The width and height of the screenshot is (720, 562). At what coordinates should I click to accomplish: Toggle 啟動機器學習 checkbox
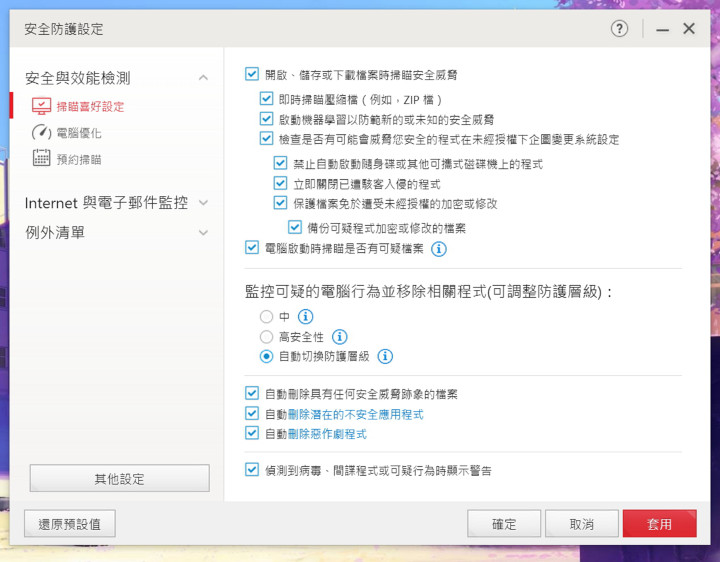click(266, 119)
